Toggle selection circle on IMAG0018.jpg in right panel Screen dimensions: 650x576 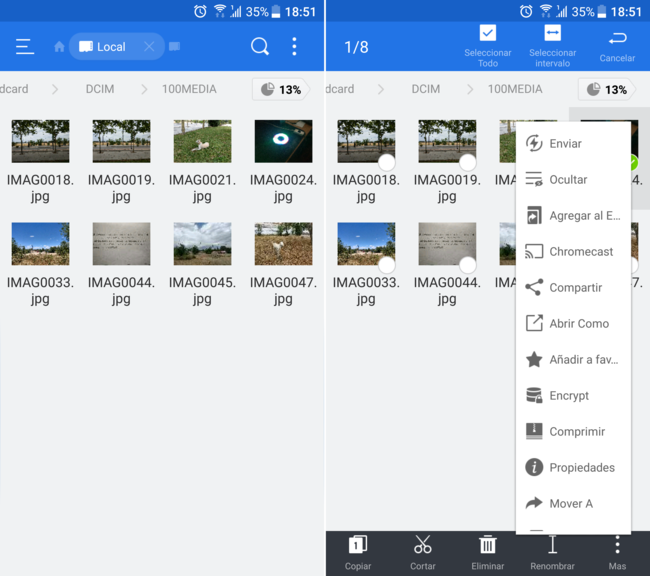pos(386,163)
